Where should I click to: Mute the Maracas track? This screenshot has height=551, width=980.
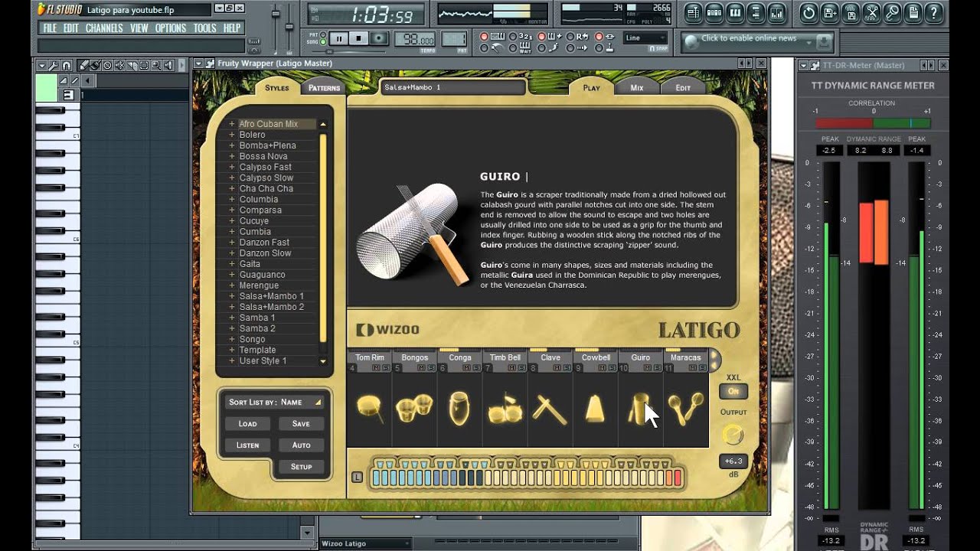692,367
